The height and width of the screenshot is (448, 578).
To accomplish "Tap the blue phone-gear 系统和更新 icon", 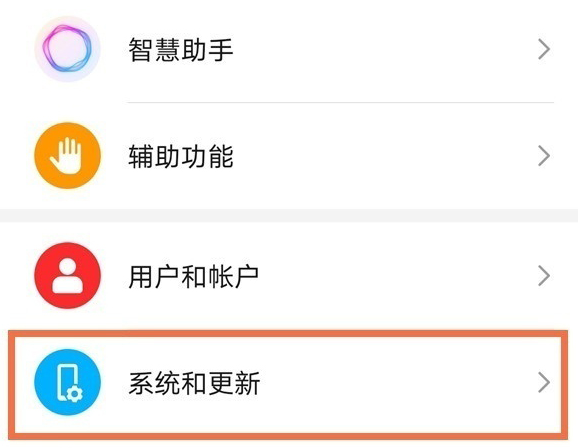I will (x=67, y=382).
